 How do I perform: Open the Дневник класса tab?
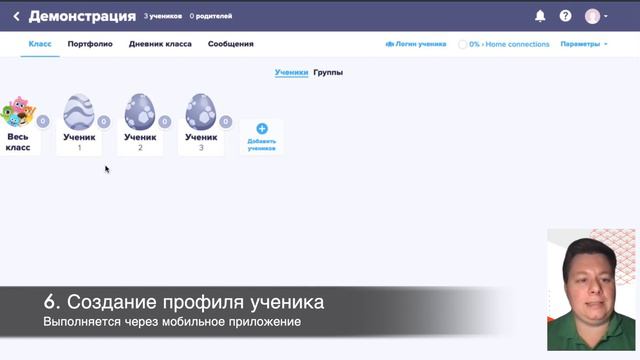tap(160, 44)
